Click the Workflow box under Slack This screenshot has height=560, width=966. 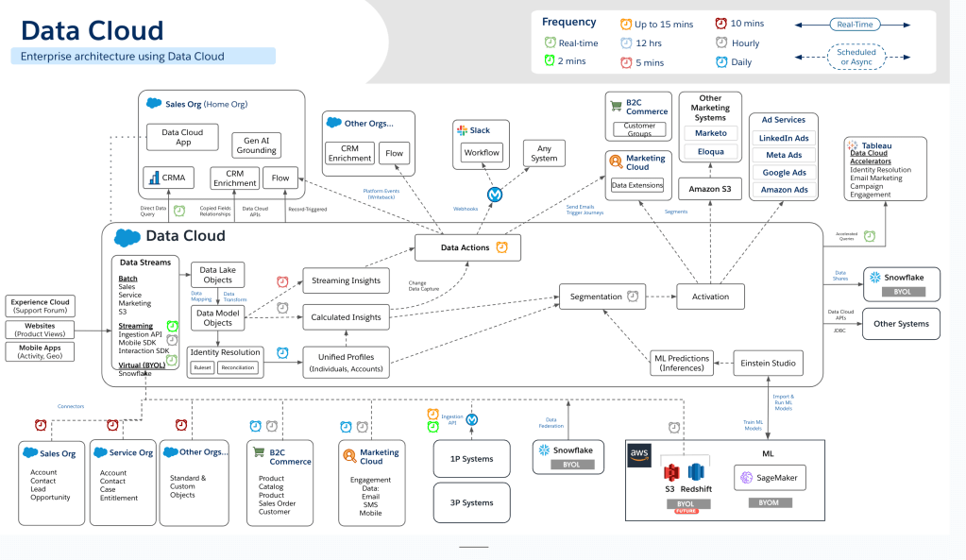pos(482,152)
